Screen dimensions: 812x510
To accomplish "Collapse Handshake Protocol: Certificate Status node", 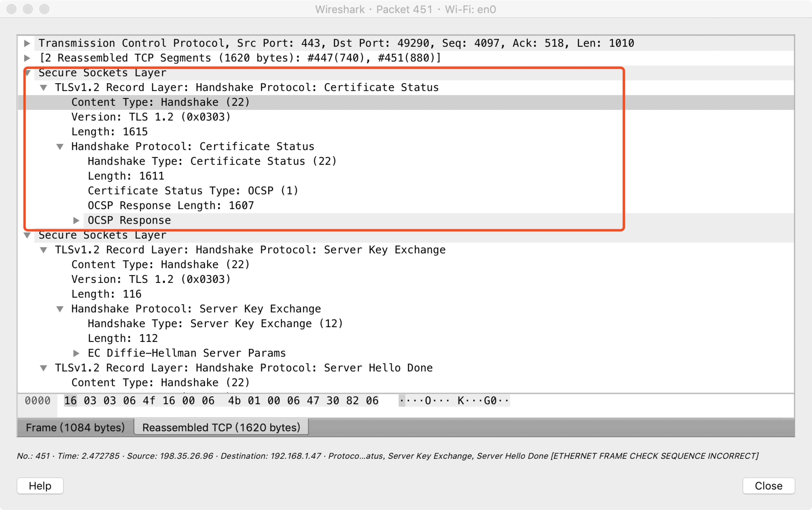I will click(x=60, y=147).
